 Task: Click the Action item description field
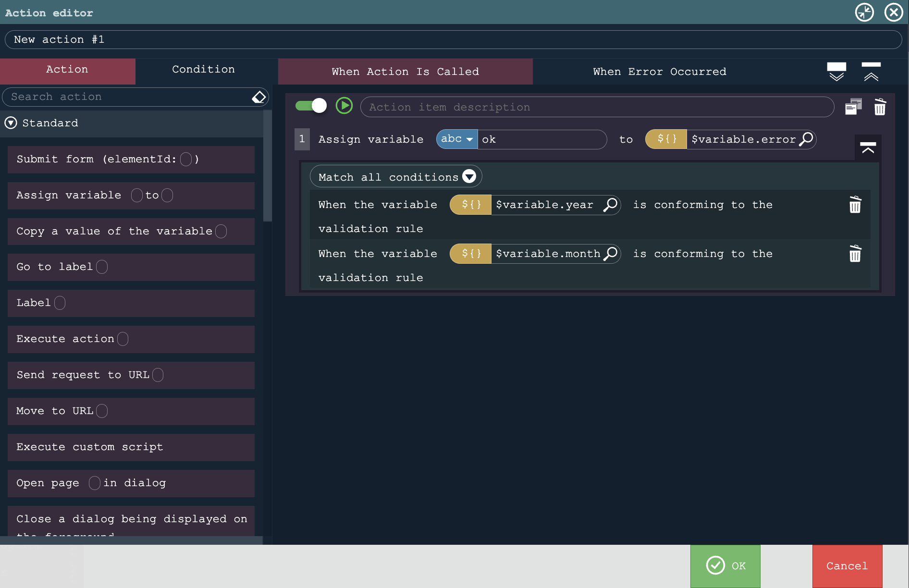click(597, 107)
